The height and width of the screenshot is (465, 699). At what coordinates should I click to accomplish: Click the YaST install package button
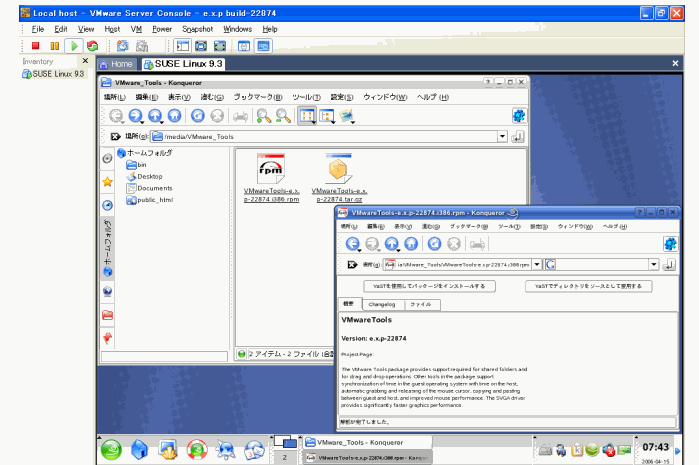click(423, 286)
